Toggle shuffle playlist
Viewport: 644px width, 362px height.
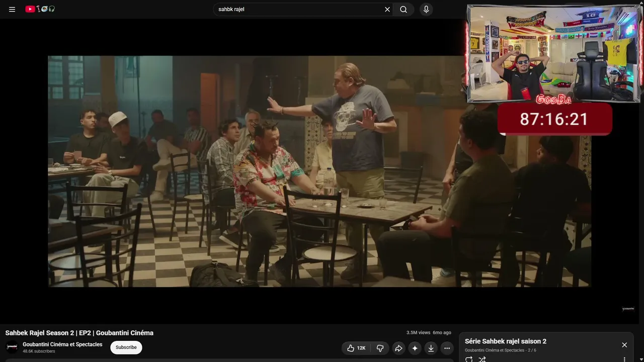[482, 359]
